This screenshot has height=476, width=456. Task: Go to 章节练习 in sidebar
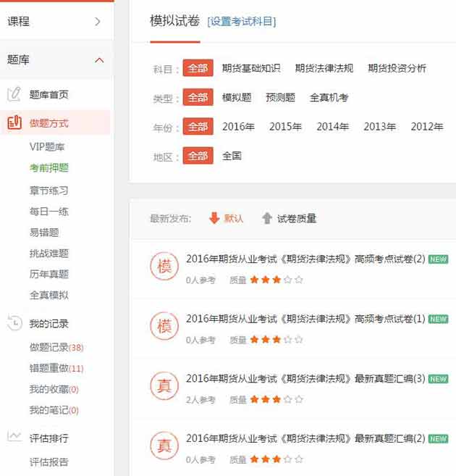49,191
